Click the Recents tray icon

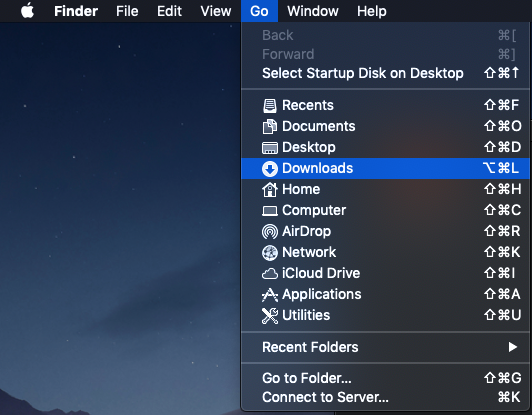270,106
